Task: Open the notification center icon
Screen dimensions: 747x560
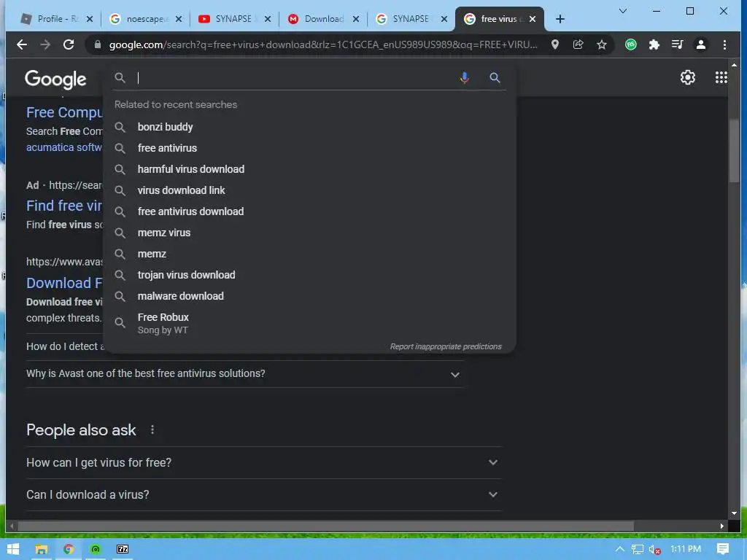Action: click(723, 549)
